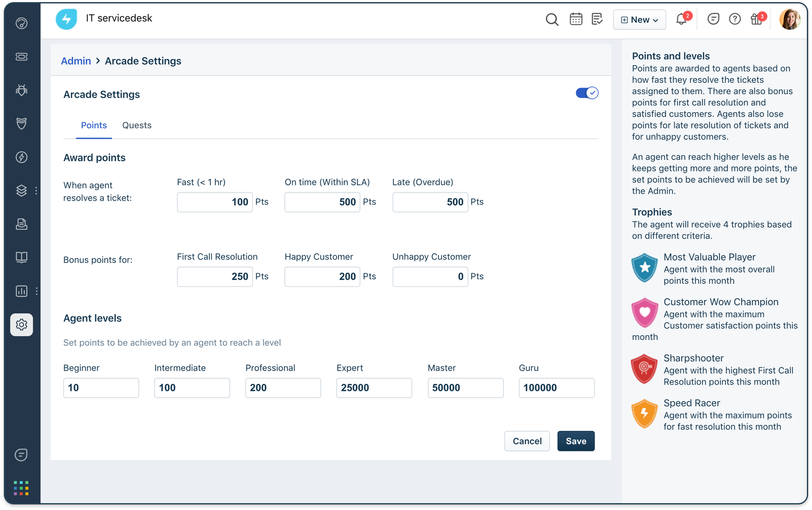Cancel the arcade settings changes

(527, 441)
